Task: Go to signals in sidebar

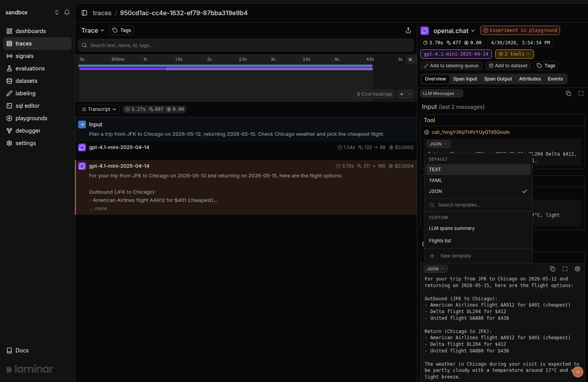Action: tap(37, 56)
